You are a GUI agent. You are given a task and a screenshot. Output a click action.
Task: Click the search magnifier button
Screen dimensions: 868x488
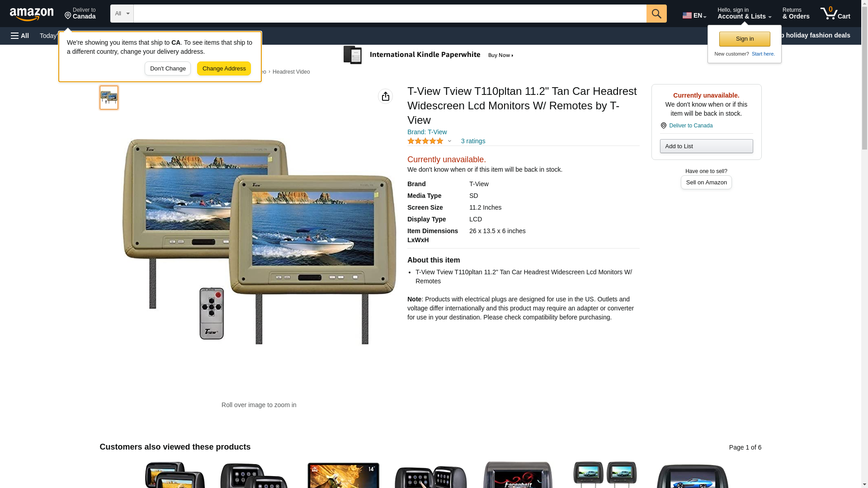coord(656,14)
